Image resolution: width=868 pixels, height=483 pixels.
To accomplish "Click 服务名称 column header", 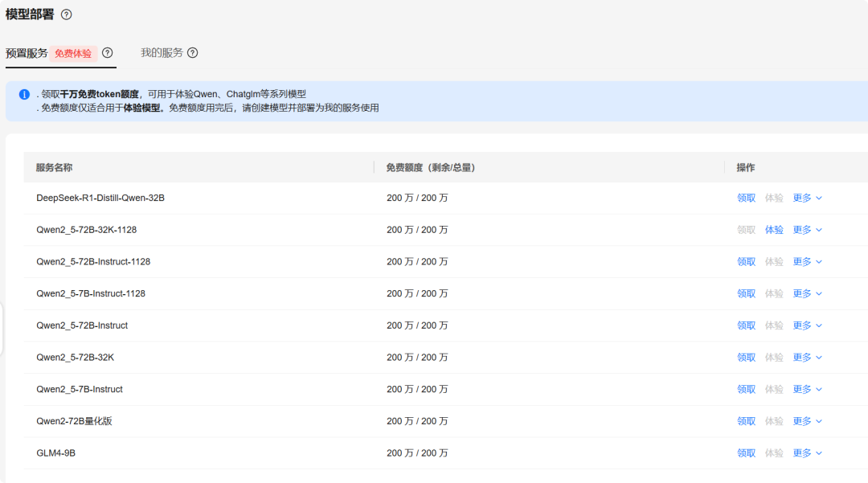I will click(x=55, y=168).
